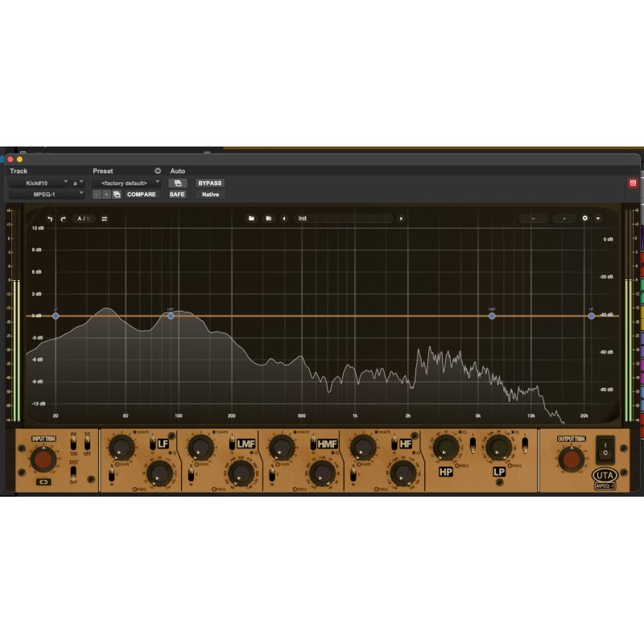Click the red target button at top right
Viewport: 644px width, 644px height.
(x=633, y=183)
